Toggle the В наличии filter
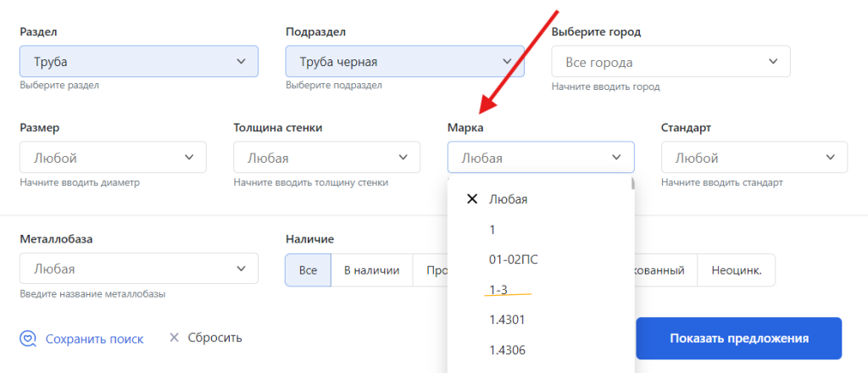This screenshot has width=868, height=373. tap(371, 270)
